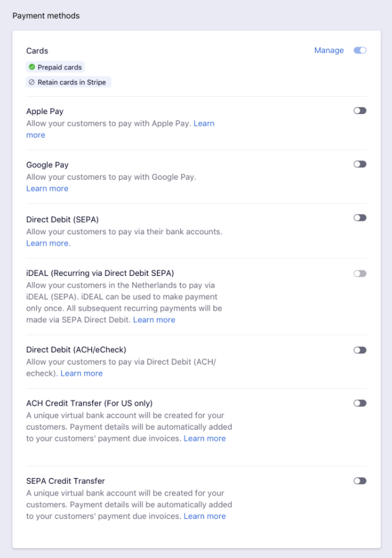Click the Retain cards in Stripe badge icon

pyautogui.click(x=32, y=82)
